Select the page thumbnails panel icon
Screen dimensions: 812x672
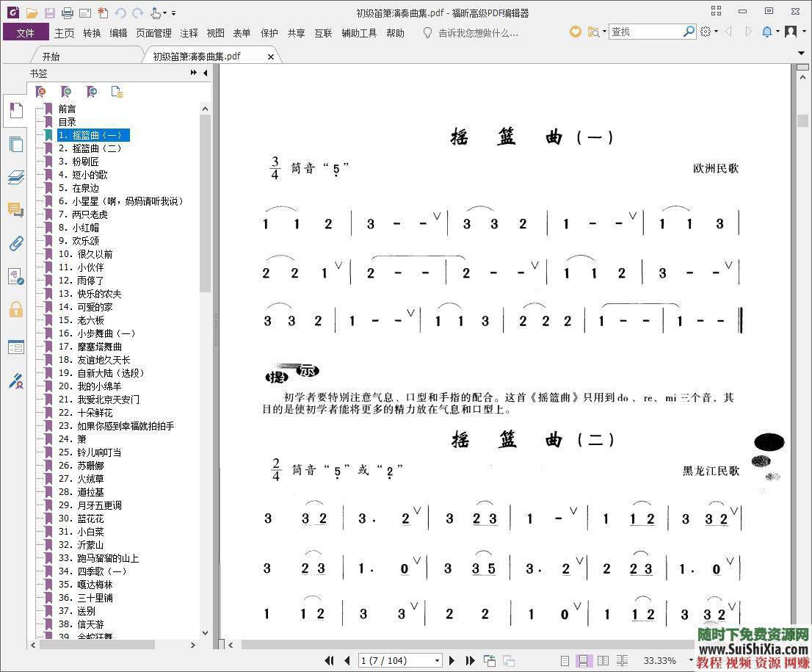pyautogui.click(x=16, y=145)
